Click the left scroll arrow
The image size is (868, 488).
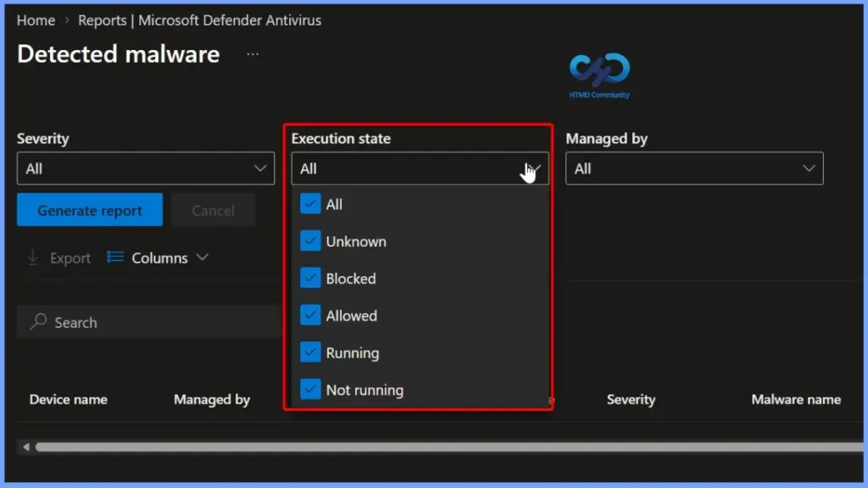(26, 446)
